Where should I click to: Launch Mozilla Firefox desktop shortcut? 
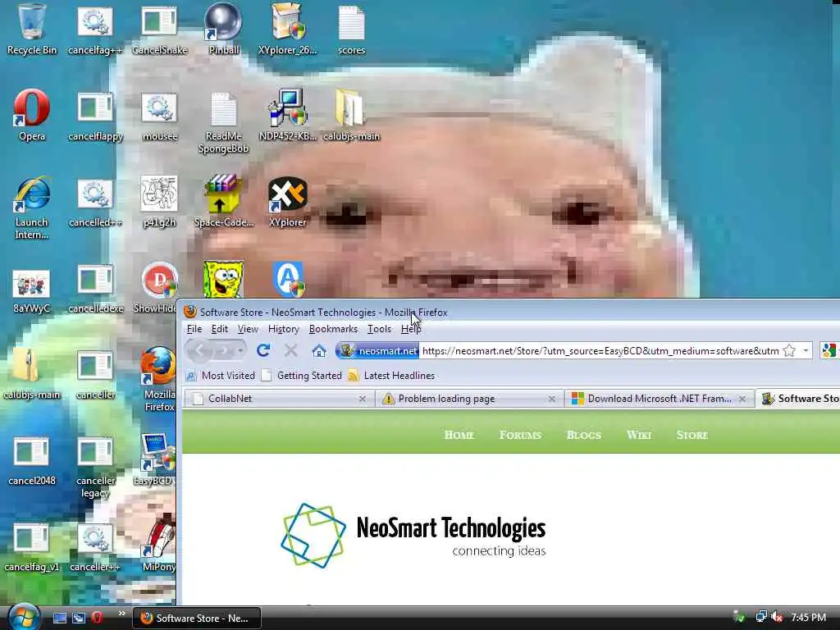point(158,367)
